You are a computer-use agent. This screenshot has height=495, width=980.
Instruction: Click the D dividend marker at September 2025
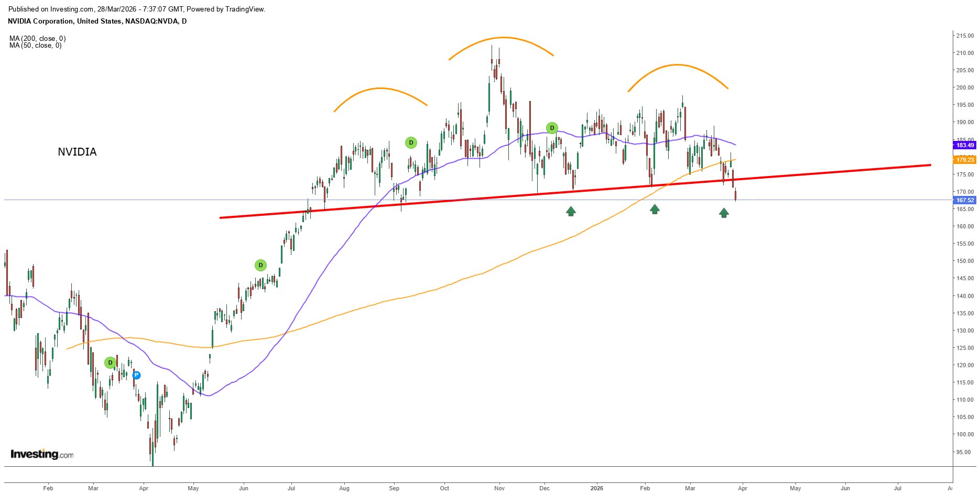coord(411,142)
